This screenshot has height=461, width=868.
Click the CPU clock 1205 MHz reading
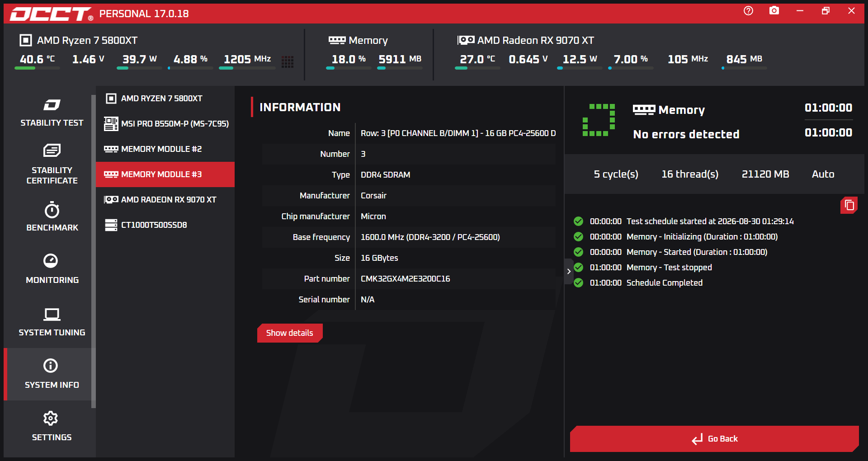pos(247,59)
